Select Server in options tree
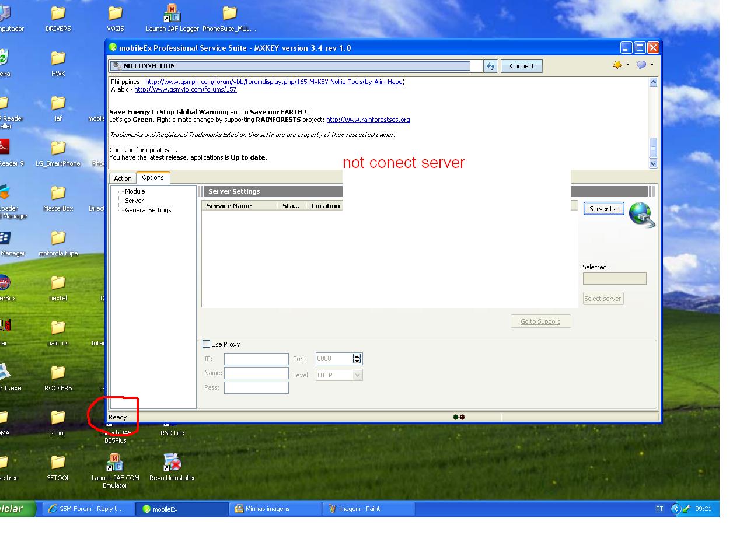 tap(134, 201)
